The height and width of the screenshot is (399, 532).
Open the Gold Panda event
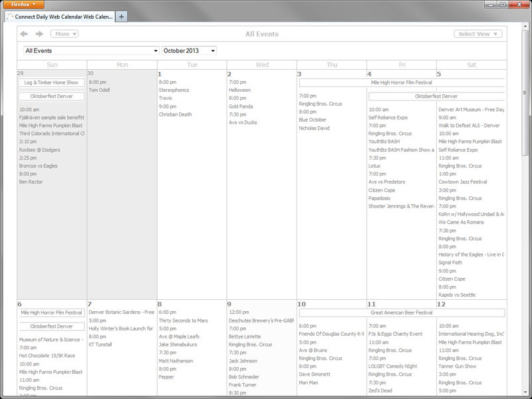coord(241,106)
